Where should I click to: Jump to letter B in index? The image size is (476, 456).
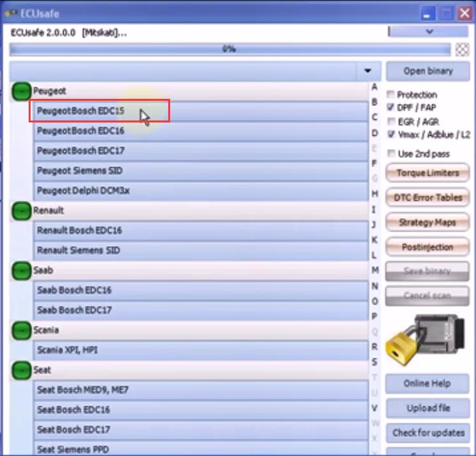pyautogui.click(x=375, y=102)
